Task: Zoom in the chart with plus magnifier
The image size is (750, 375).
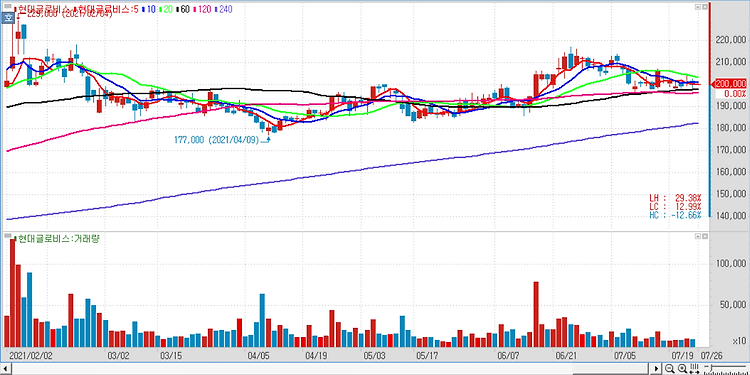Action: pyautogui.click(x=683, y=368)
